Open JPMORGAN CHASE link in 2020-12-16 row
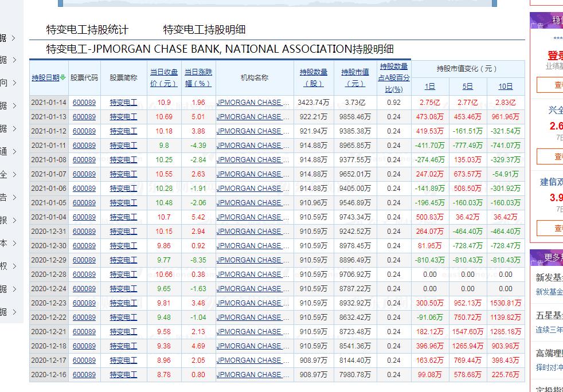Screen dimensions: 563x392 253,375
